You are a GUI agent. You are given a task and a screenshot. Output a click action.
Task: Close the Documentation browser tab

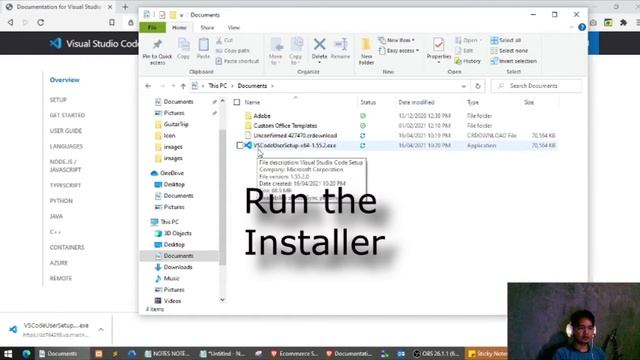110,7
